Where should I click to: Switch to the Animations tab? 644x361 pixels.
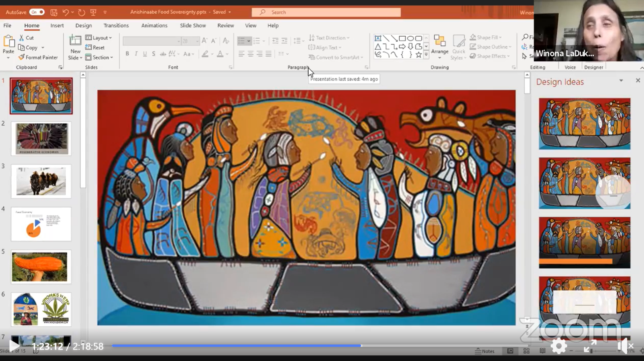(154, 25)
